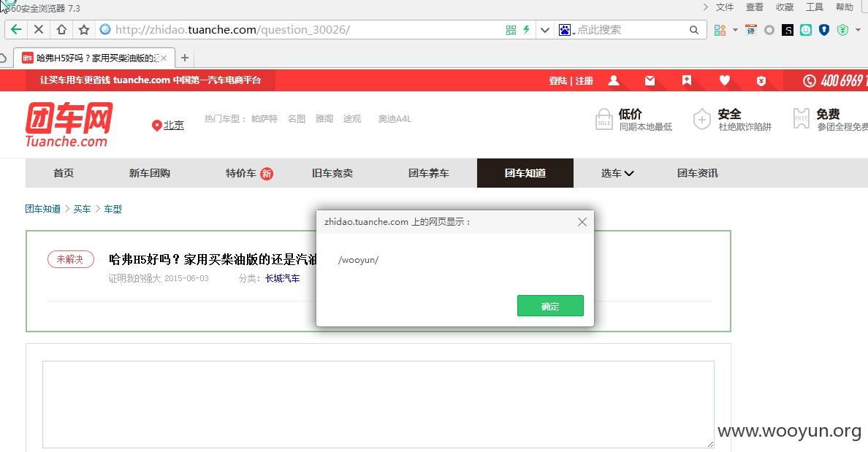Click the 登陆 login link
This screenshot has height=452, width=868.
(x=558, y=81)
